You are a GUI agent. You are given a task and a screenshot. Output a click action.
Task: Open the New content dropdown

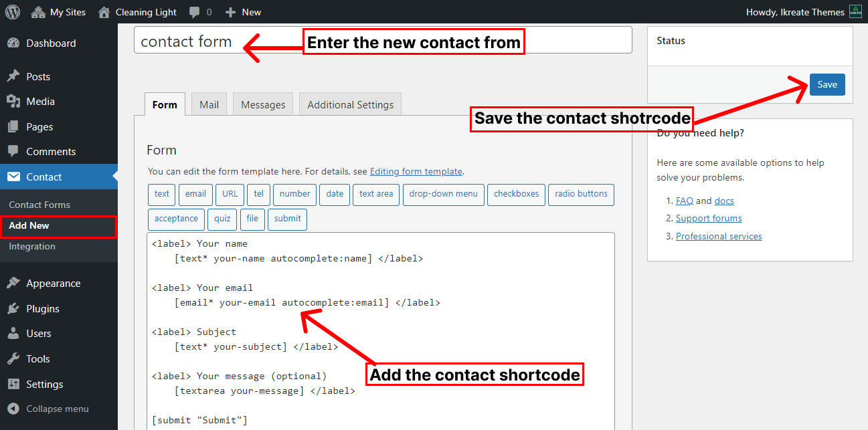[243, 12]
